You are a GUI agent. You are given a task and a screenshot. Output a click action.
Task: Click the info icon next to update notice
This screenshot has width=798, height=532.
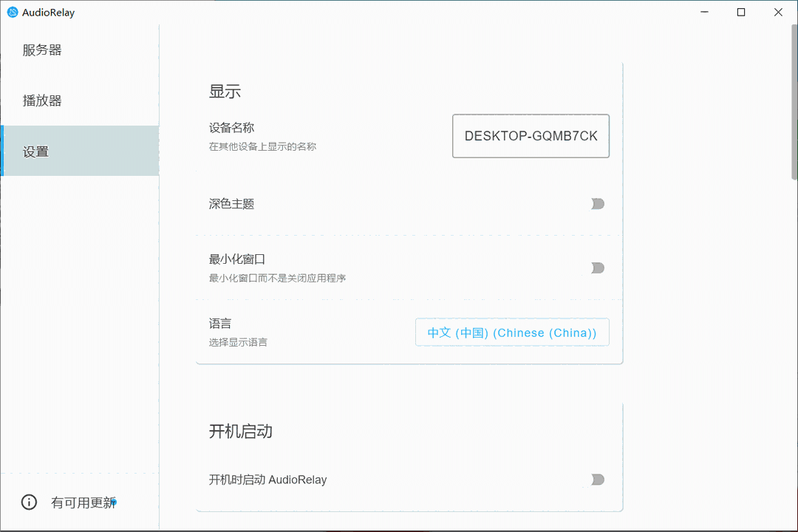(28, 502)
